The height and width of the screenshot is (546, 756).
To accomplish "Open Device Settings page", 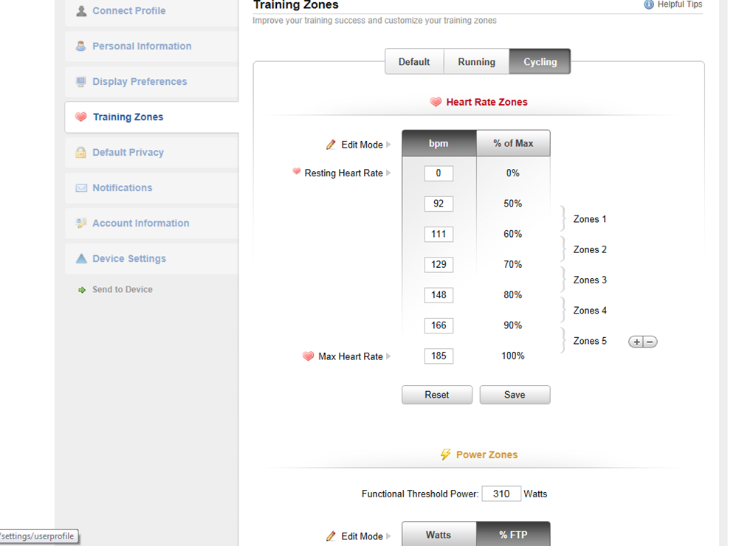I will (151, 259).
